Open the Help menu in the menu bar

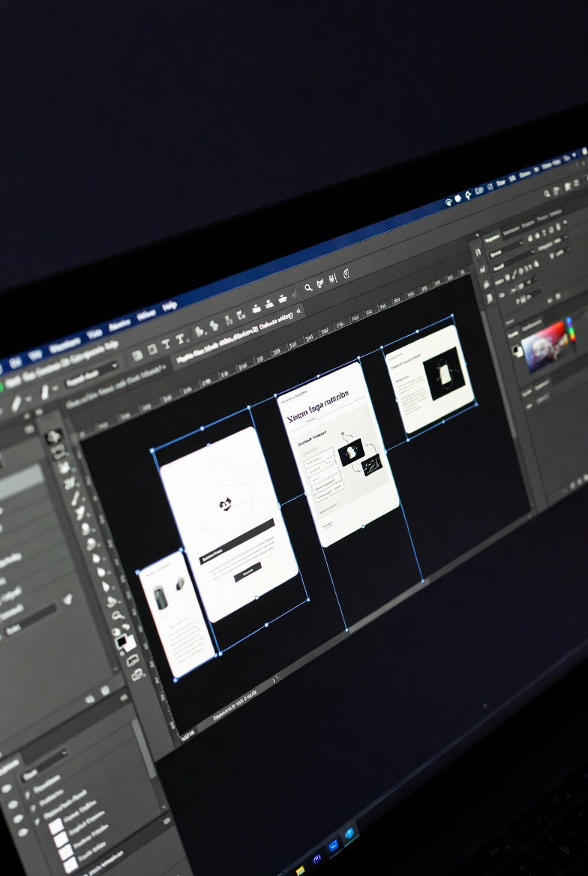coord(169,306)
